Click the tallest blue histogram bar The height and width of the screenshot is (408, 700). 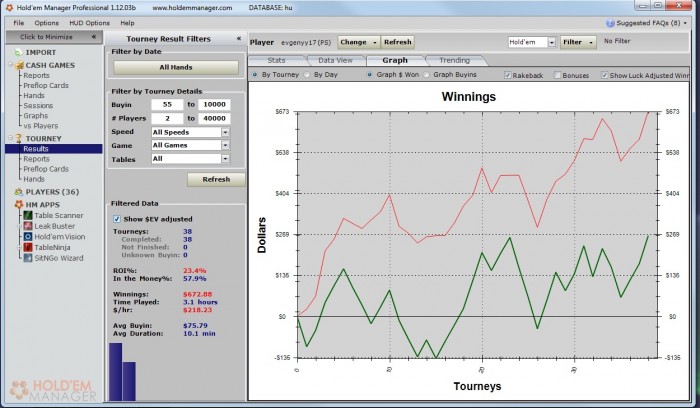pos(116,372)
